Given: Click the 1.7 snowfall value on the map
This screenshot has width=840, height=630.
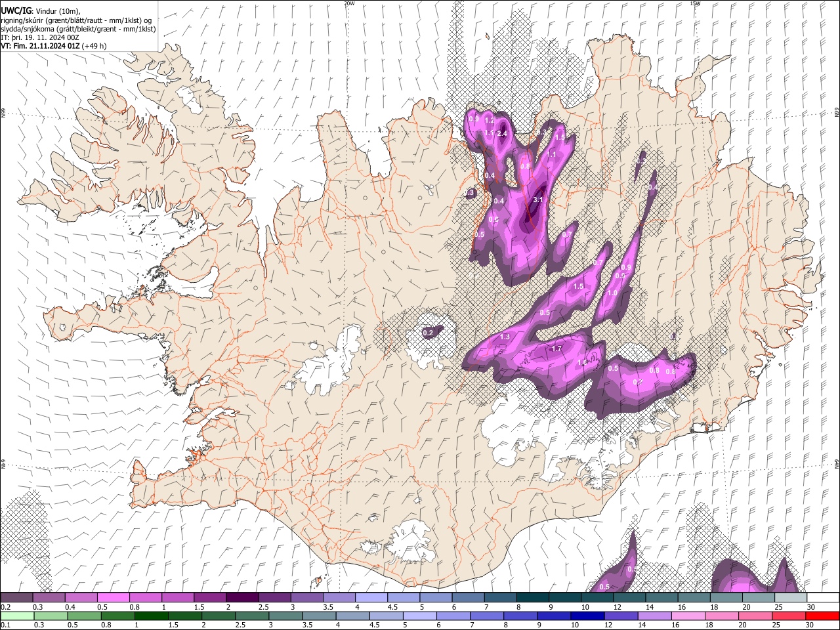Looking at the screenshot, I should pos(556,349).
